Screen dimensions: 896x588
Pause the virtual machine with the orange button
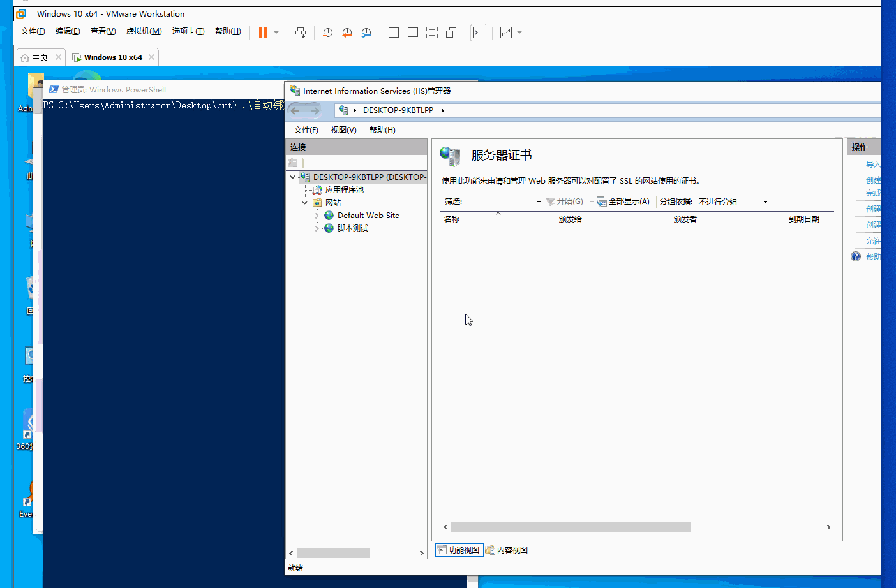tap(262, 33)
